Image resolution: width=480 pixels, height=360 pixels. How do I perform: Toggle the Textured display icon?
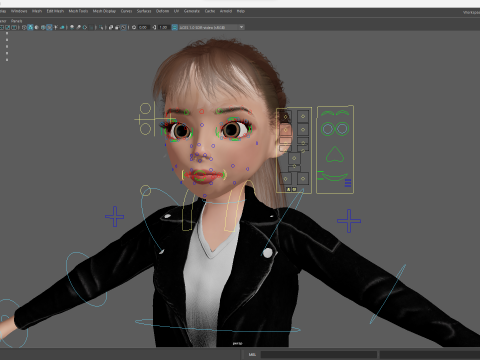click(49, 27)
